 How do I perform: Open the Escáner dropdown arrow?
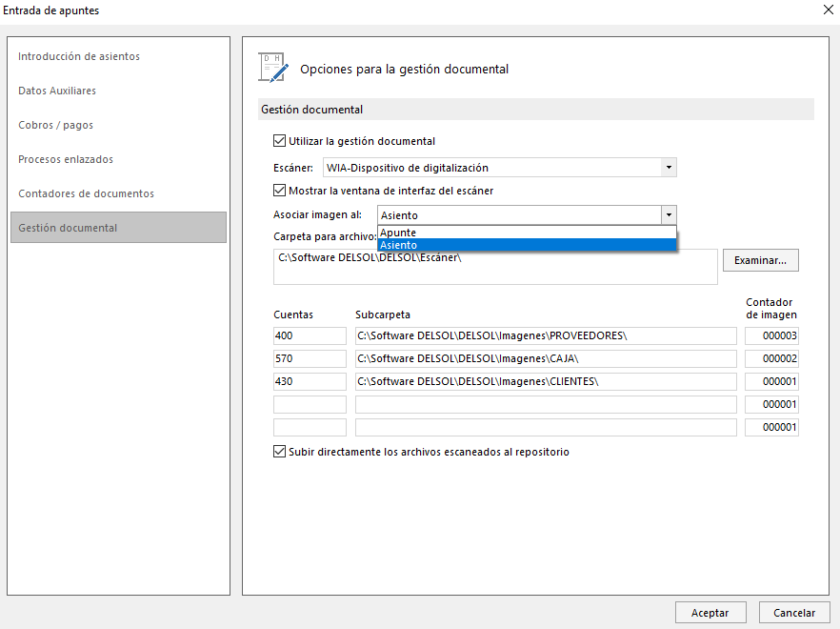(x=669, y=168)
